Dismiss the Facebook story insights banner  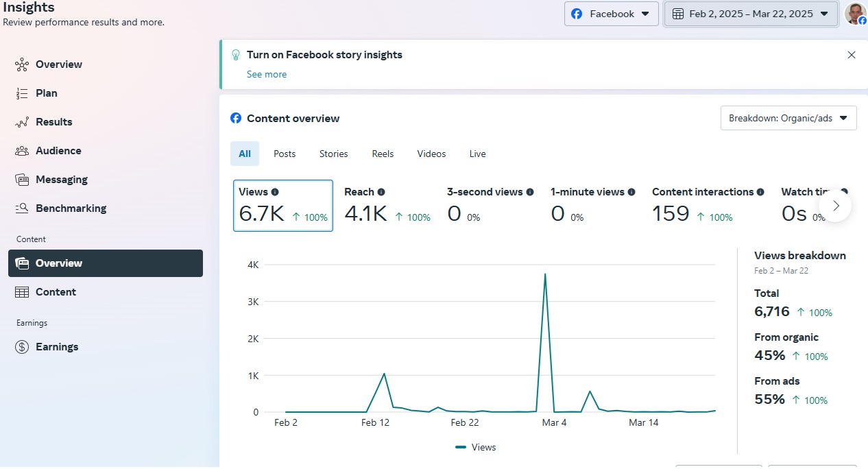click(852, 55)
